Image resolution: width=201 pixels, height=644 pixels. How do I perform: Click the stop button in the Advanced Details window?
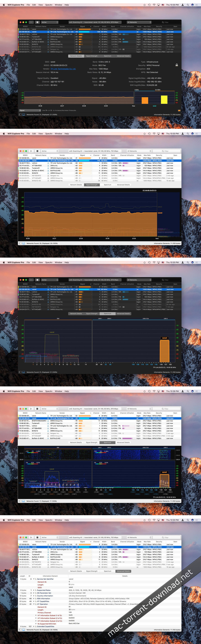click(37, 537)
